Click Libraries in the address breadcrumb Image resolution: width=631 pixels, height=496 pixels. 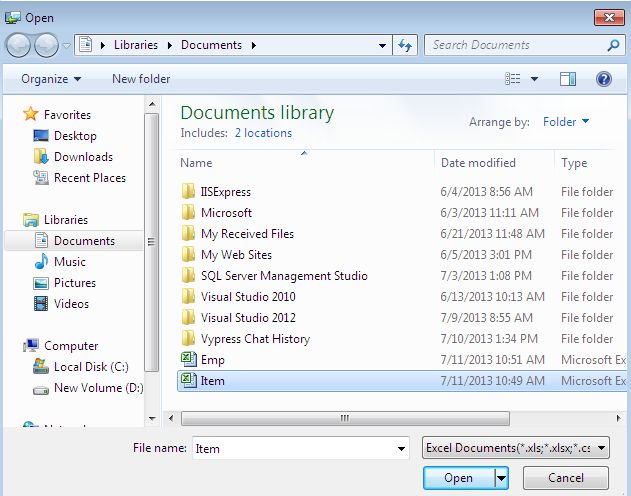[136, 45]
